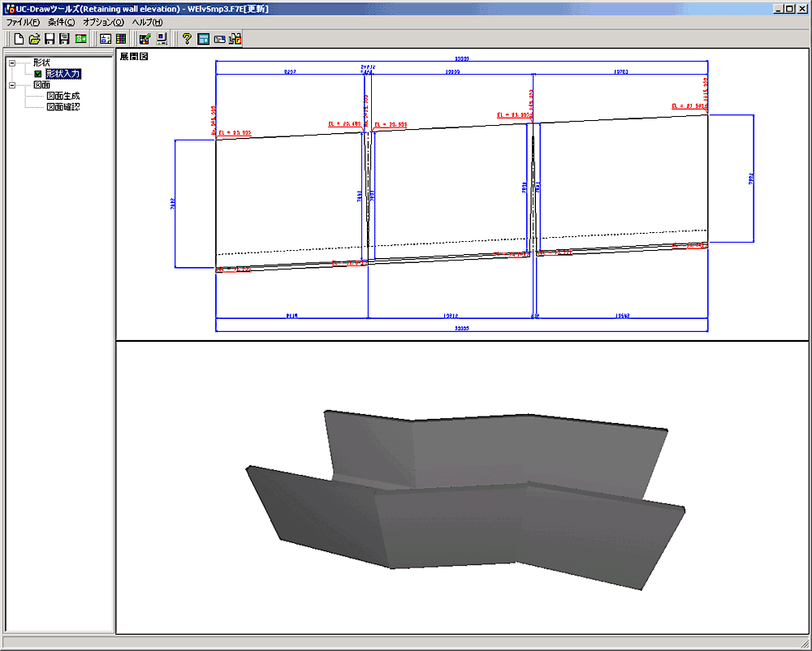Image resolution: width=812 pixels, height=651 pixels.
Task: Click the multicolor grid toolbar icon
Action: click(x=120, y=39)
